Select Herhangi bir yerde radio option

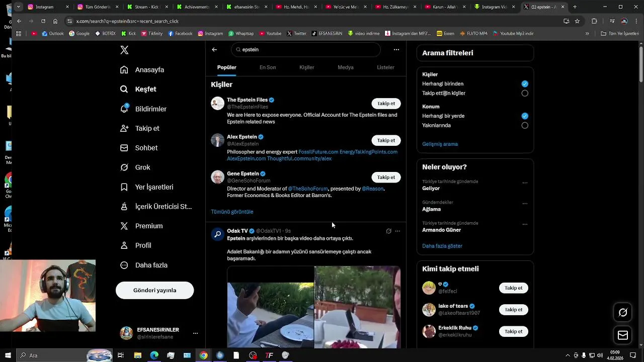525,116
